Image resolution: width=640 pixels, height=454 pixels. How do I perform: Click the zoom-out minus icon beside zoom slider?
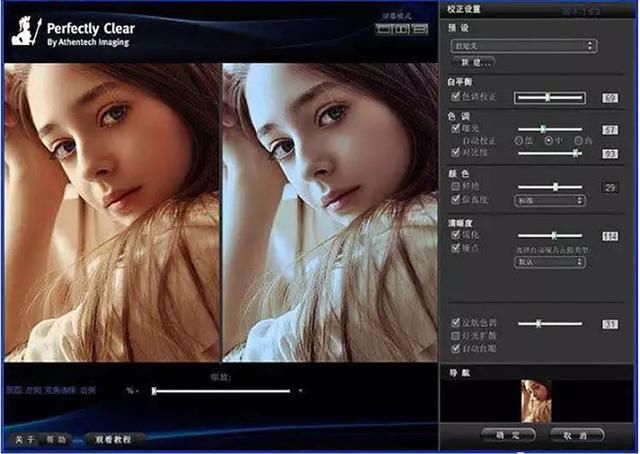(x=138, y=391)
